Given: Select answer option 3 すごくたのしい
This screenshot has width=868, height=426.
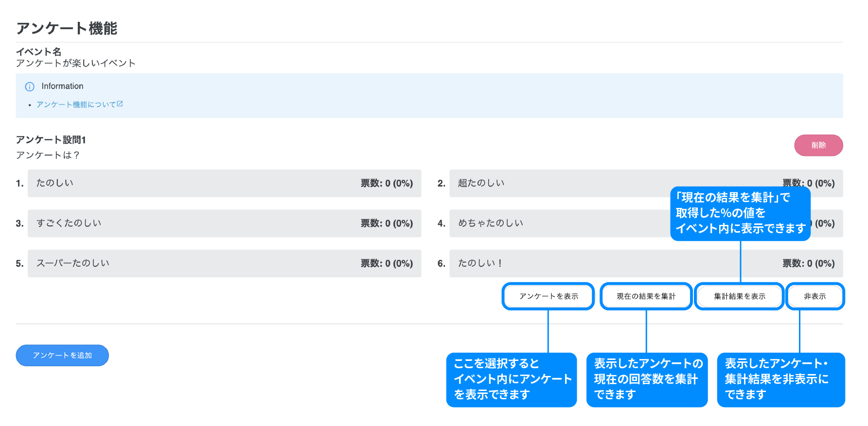Looking at the screenshot, I should (224, 223).
